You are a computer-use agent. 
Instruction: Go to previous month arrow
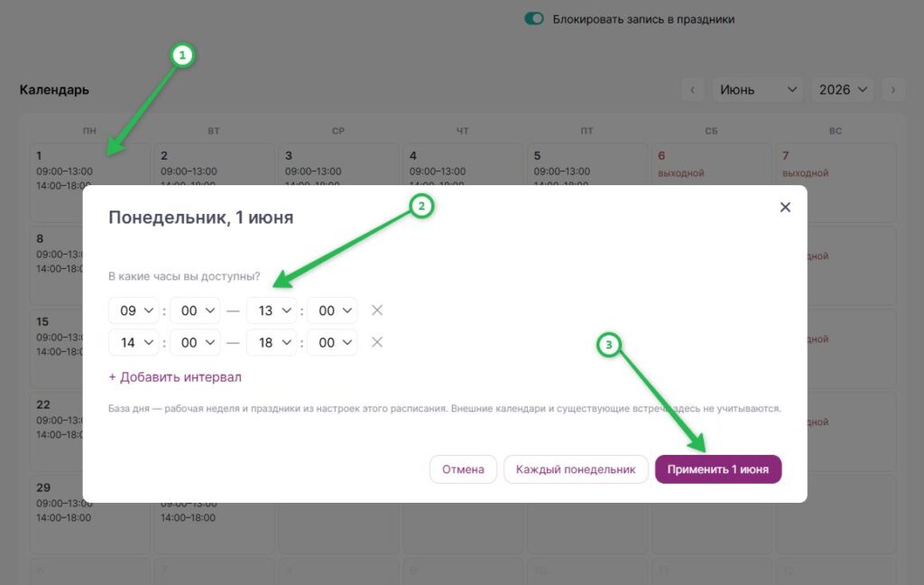(692, 89)
